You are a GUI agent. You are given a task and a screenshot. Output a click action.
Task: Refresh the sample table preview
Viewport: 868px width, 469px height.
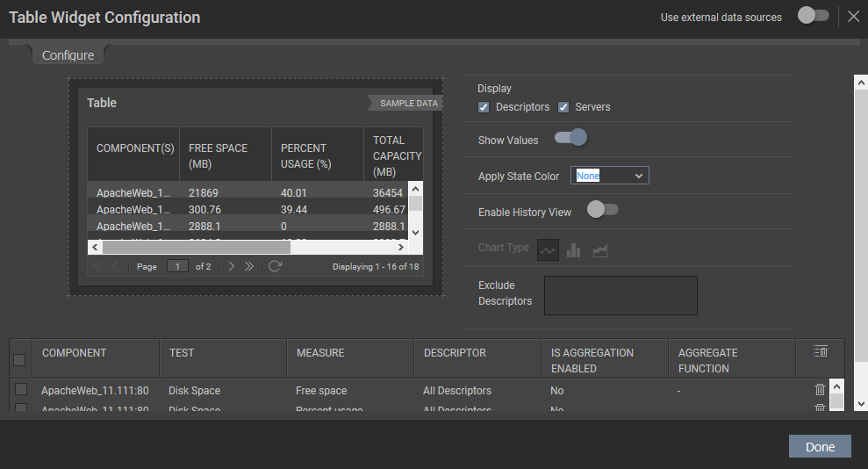point(275,266)
